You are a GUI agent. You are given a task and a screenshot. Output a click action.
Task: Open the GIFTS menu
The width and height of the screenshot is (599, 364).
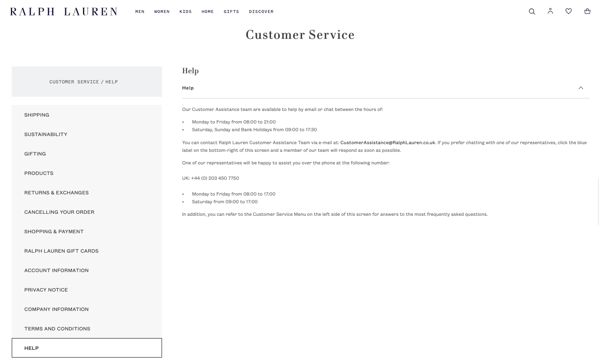point(231,11)
